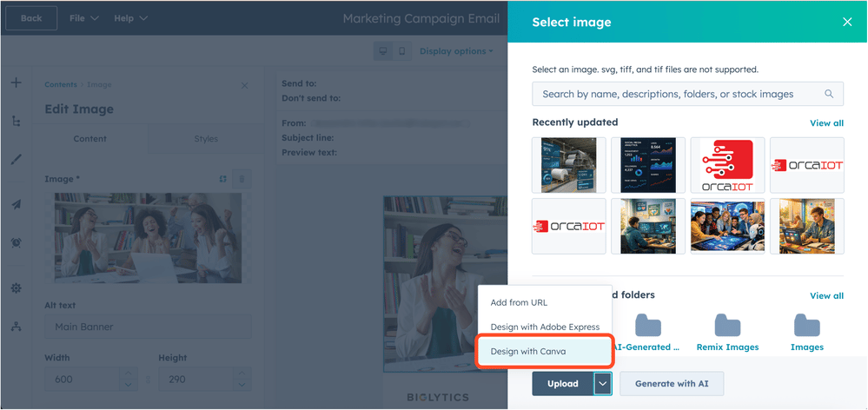Click the Send to label
Viewport: 868px width, 410px height.
point(299,83)
